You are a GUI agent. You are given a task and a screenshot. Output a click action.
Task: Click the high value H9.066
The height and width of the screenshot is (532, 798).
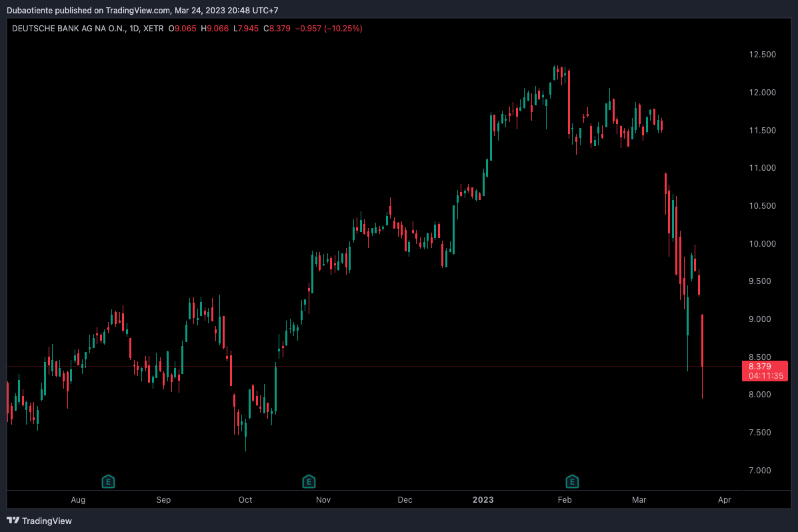pos(215,29)
